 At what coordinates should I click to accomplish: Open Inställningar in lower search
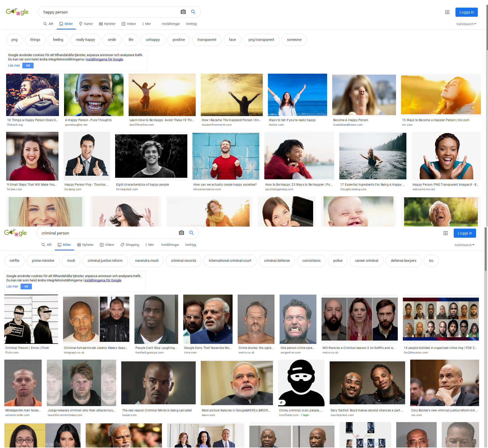[x=170, y=245]
